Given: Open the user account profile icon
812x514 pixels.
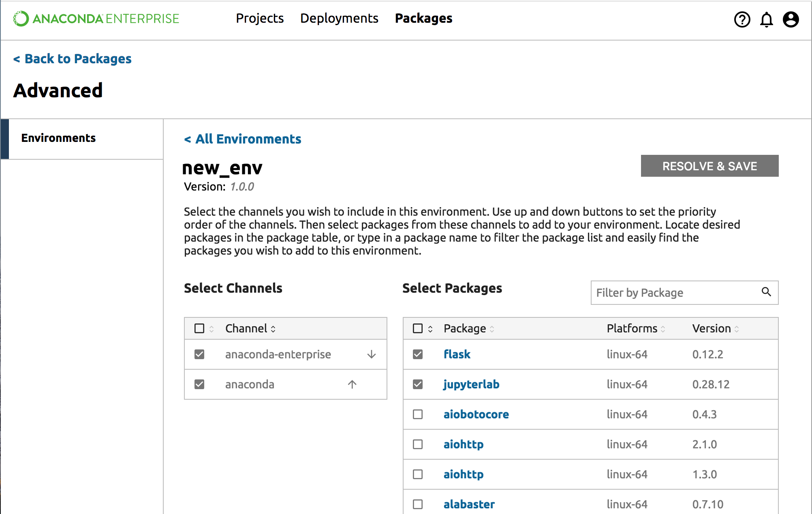Looking at the screenshot, I should (791, 19).
